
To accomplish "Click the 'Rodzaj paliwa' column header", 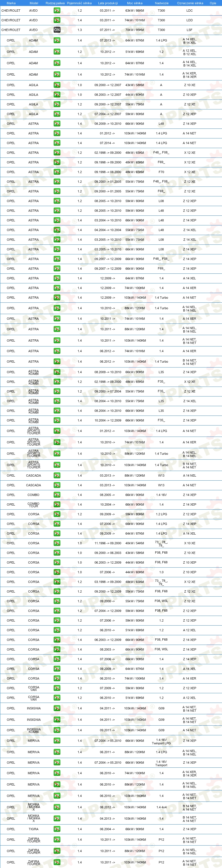I will pyautogui.click(x=55, y=3).
